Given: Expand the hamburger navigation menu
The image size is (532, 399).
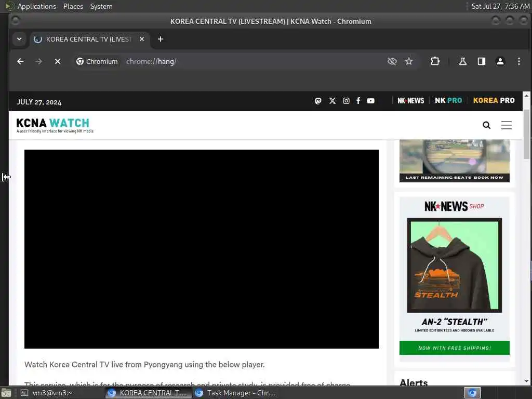Looking at the screenshot, I should coord(507,125).
